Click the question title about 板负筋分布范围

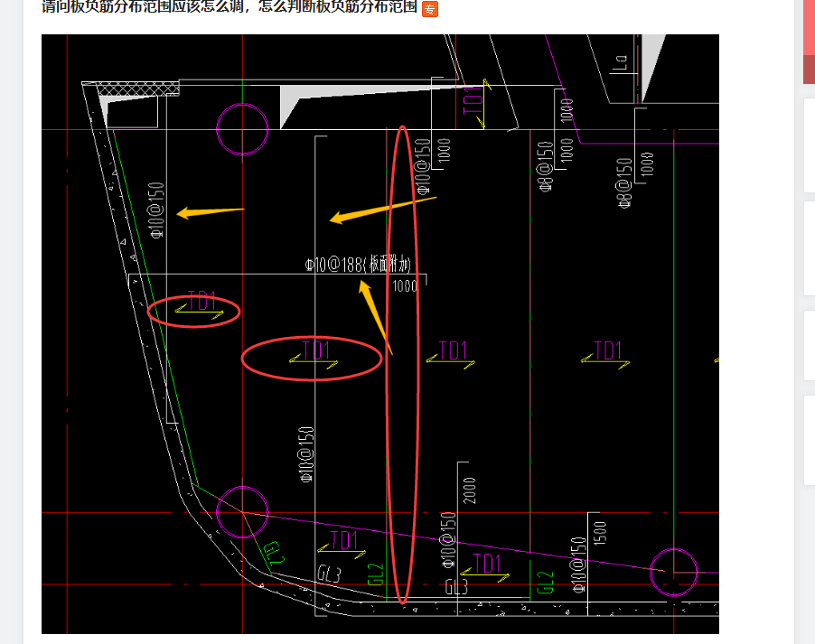[230, 6]
